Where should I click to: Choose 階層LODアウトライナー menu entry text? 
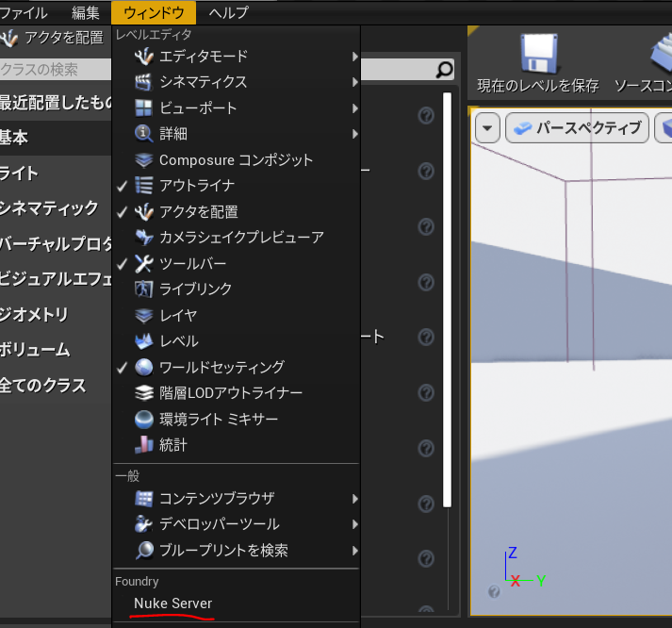[231, 392]
